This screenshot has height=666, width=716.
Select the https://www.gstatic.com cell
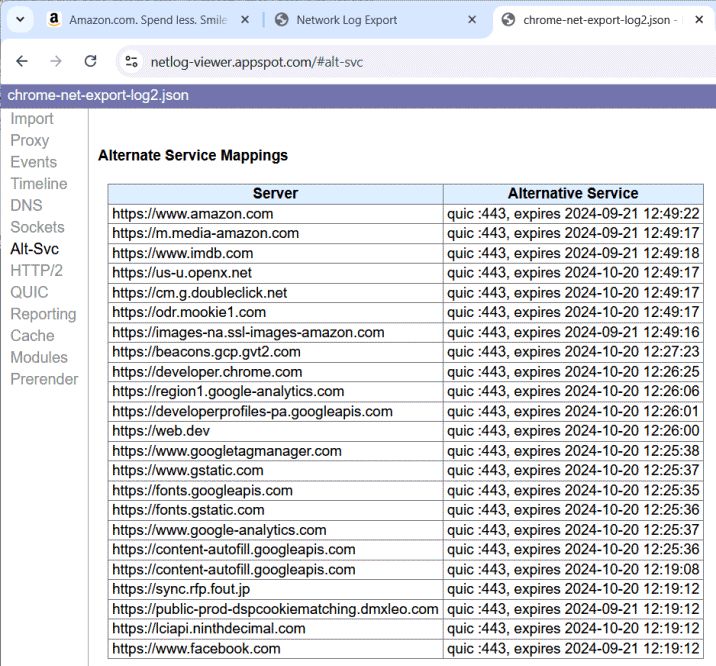click(275, 471)
